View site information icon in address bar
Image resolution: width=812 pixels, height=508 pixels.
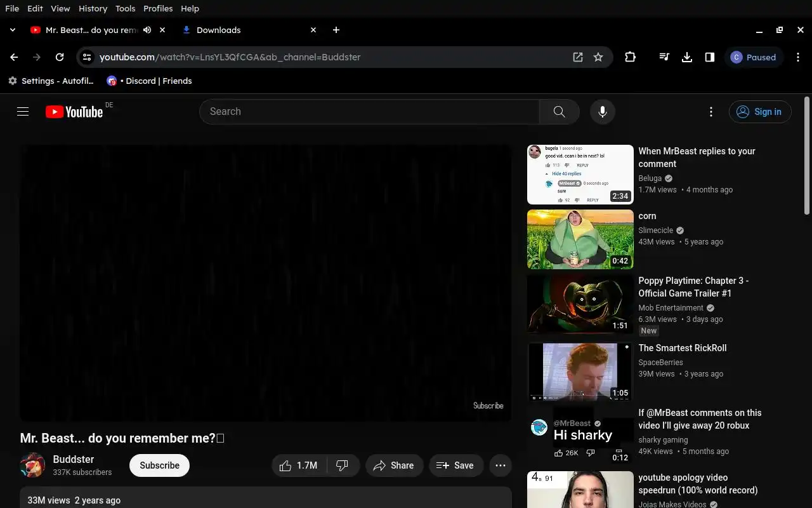point(88,57)
